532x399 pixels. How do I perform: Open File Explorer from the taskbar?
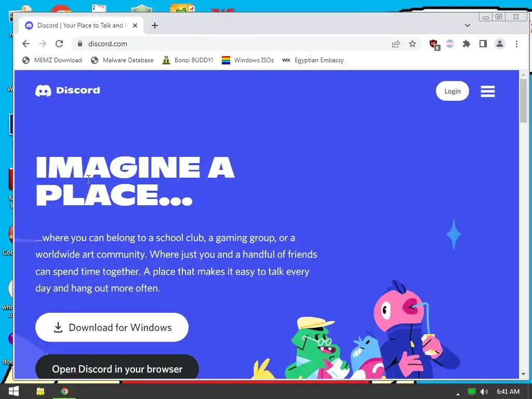41,392
